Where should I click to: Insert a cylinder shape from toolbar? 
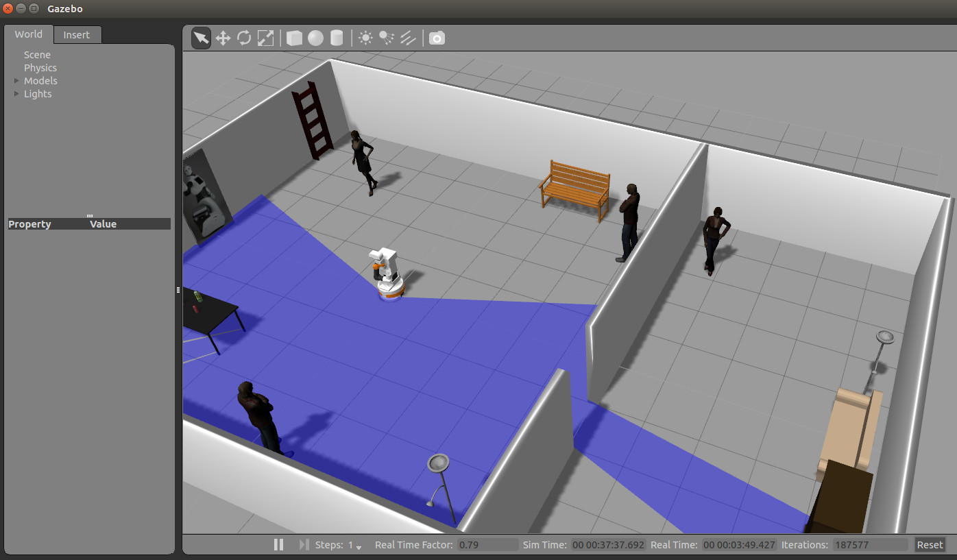tap(337, 38)
